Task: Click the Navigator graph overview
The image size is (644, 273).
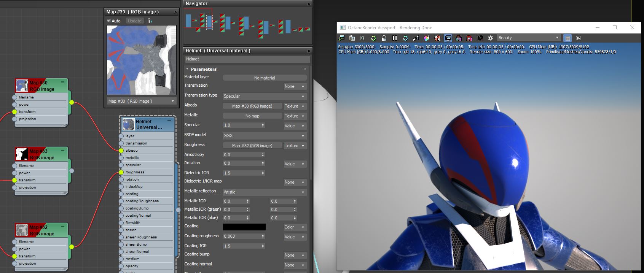Action: 247,26
